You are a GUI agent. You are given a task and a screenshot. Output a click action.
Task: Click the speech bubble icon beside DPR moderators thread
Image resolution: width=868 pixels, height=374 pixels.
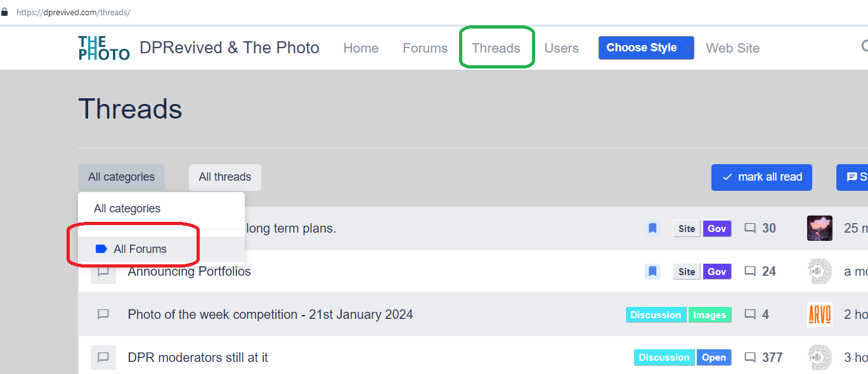(103, 358)
